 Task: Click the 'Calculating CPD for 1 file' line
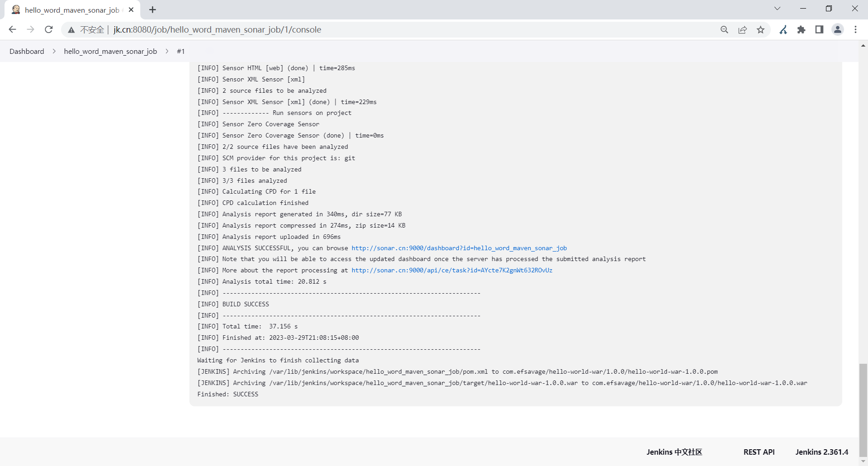click(x=256, y=191)
